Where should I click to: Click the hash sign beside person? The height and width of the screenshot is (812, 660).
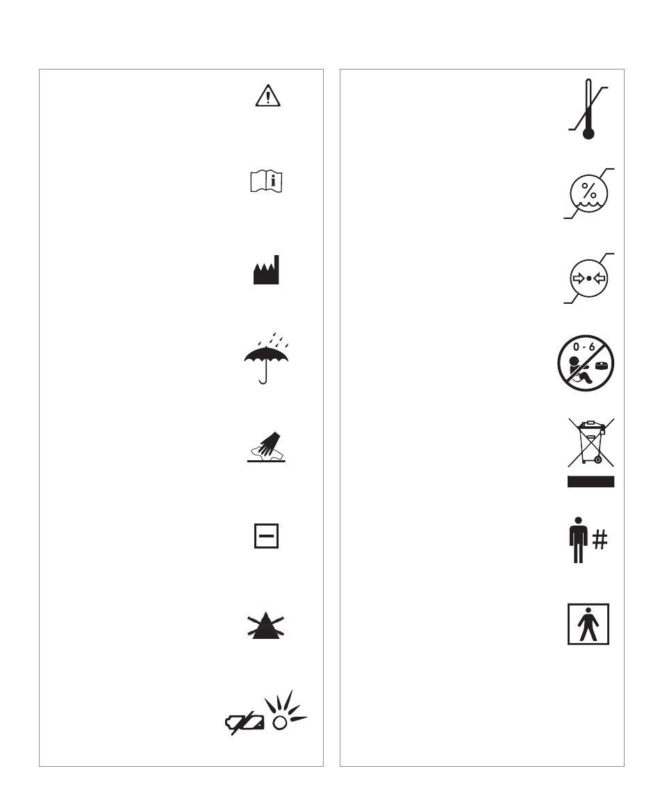pyautogui.click(x=600, y=540)
